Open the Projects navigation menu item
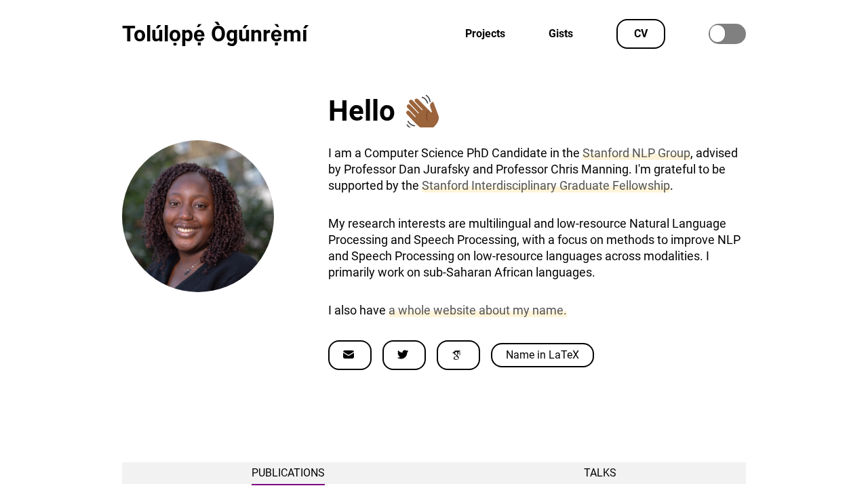The width and height of the screenshot is (868, 488). 485,33
